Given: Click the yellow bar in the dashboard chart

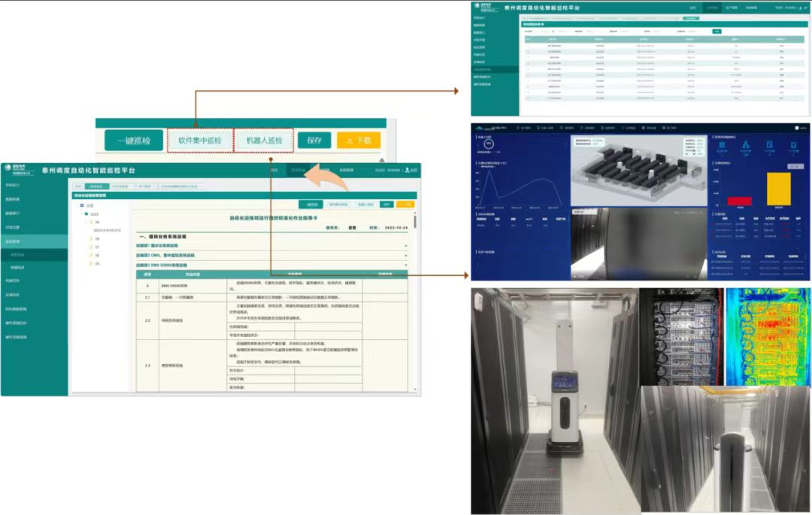Looking at the screenshot, I should [x=778, y=189].
